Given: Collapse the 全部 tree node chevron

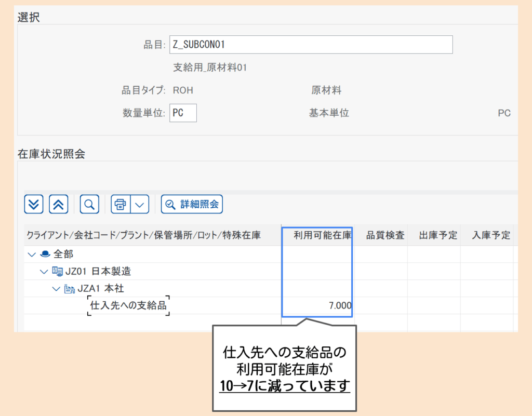Looking at the screenshot, I should click(x=32, y=254).
